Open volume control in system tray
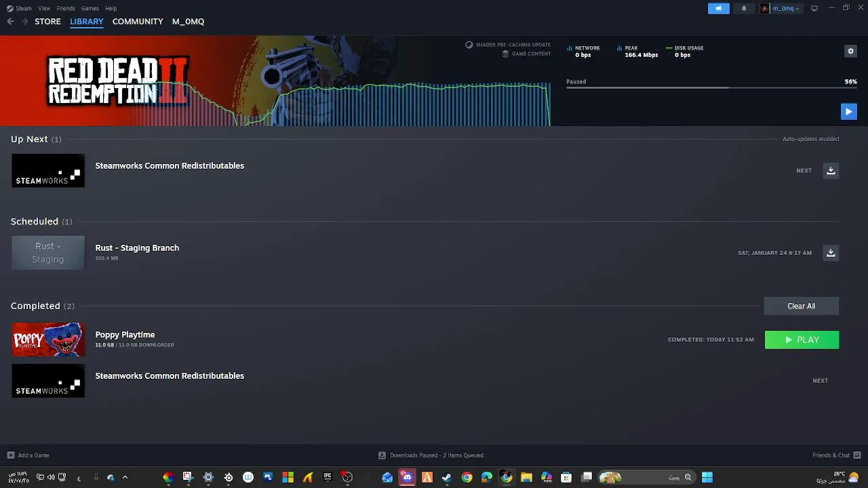The height and width of the screenshot is (488, 868). (51, 477)
